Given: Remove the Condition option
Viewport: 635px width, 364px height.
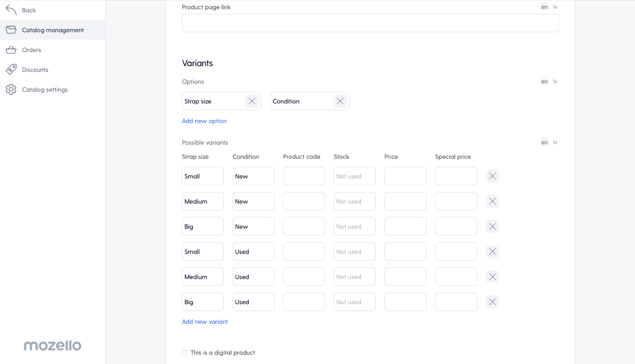Looking at the screenshot, I should coord(340,101).
